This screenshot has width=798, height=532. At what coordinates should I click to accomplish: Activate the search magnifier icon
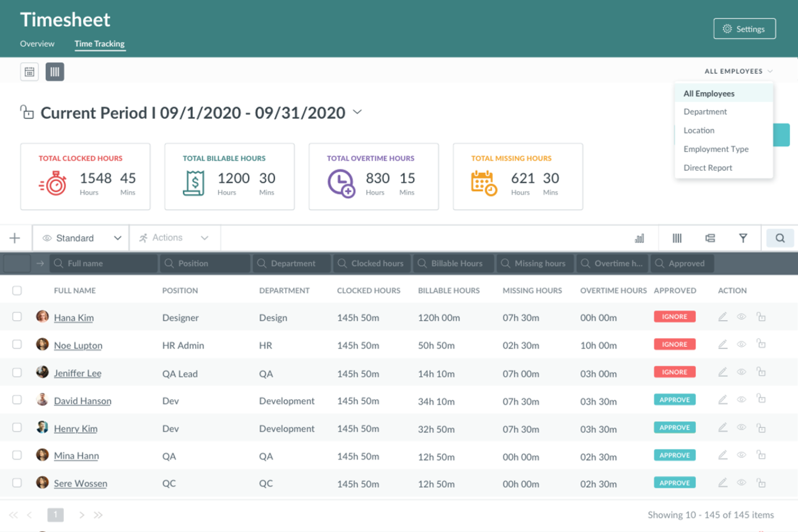click(x=779, y=238)
